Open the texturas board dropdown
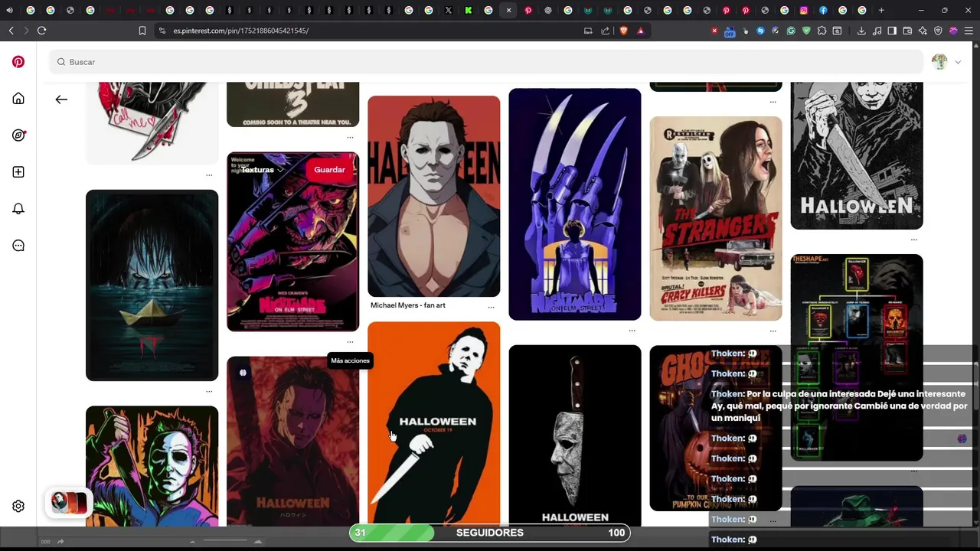This screenshot has width=980, height=551. 263,170
